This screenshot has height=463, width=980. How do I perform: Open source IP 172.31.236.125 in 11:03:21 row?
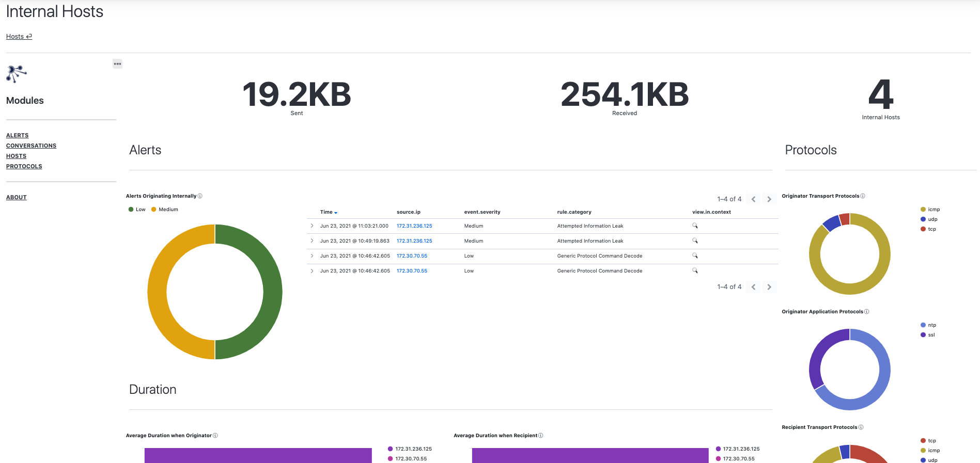click(x=414, y=226)
